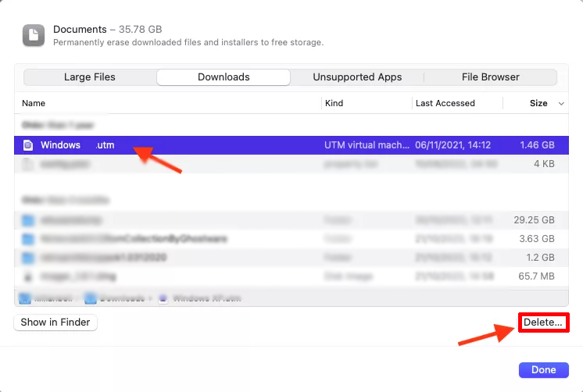Click disk image icon of 65.7 MB row
Image resolution: width=583 pixels, height=392 pixels.
(x=28, y=276)
